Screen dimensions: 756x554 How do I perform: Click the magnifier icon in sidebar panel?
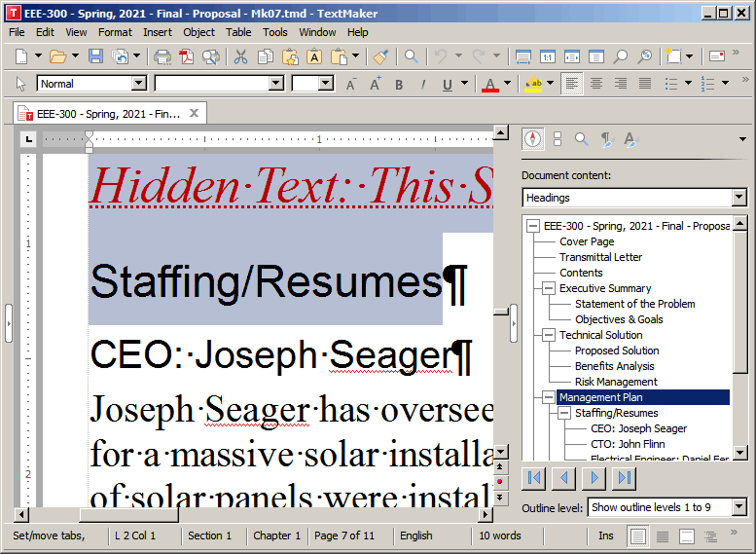click(x=582, y=139)
